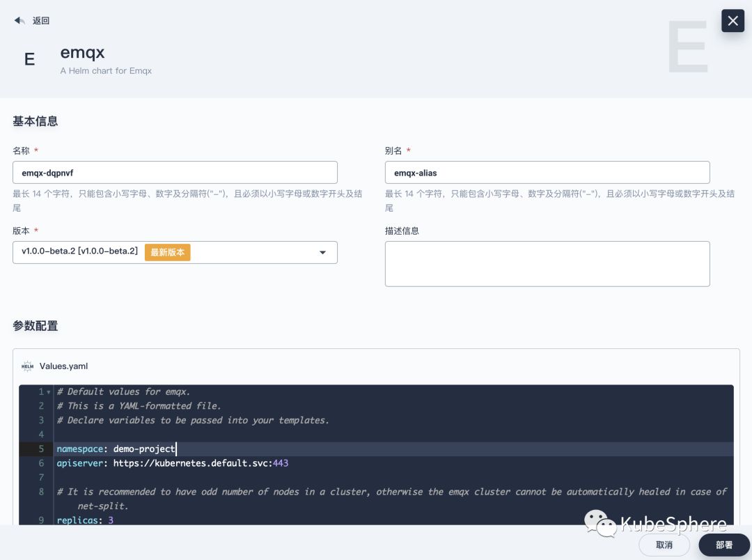Click the 部署 deploy button
Viewport: 752px width, 560px height.
coord(724,545)
